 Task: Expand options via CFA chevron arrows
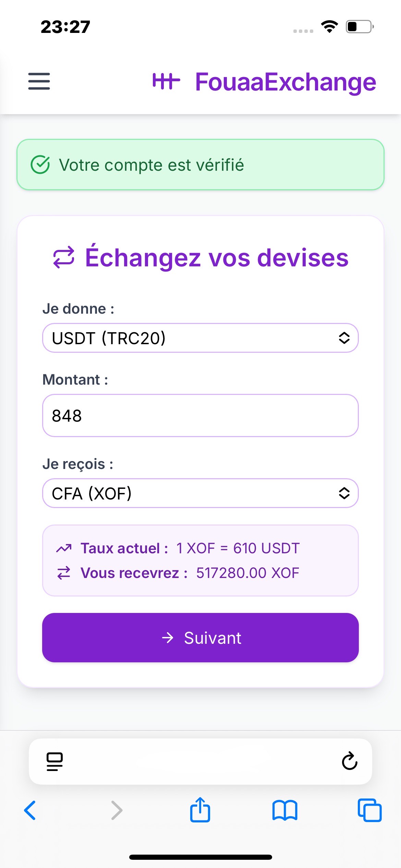[x=344, y=493]
